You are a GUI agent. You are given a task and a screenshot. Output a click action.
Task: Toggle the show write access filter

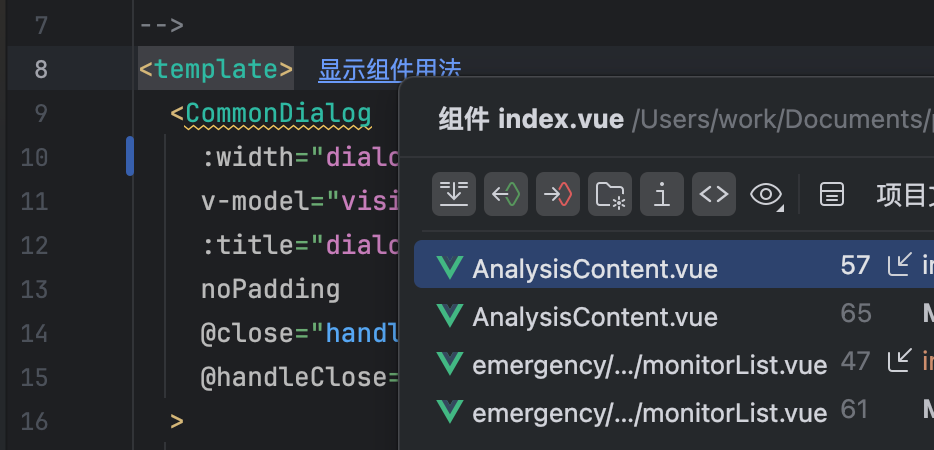558,194
